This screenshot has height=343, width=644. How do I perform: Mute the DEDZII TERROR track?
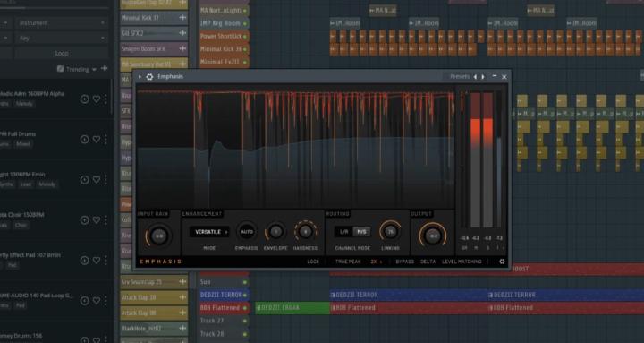click(x=245, y=295)
